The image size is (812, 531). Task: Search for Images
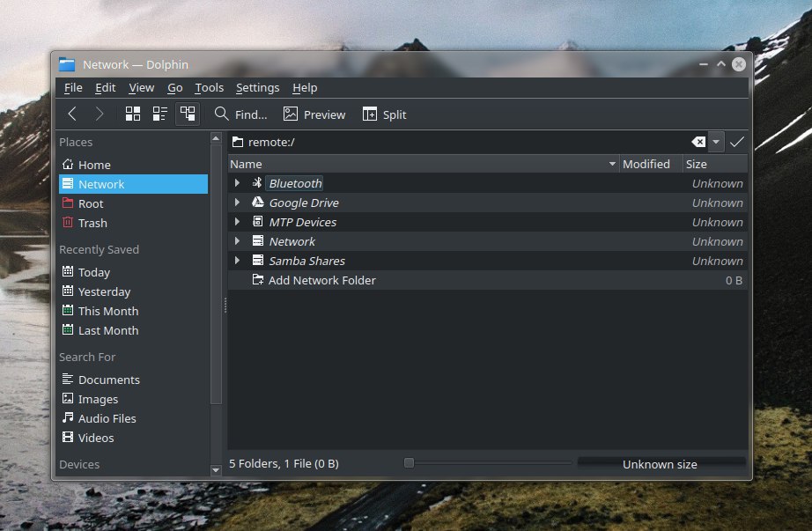tap(134, 399)
